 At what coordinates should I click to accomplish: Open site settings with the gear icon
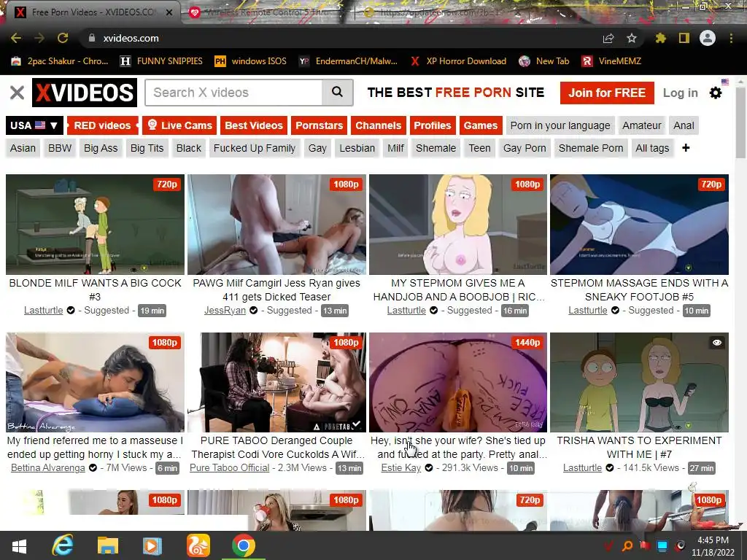click(x=716, y=93)
